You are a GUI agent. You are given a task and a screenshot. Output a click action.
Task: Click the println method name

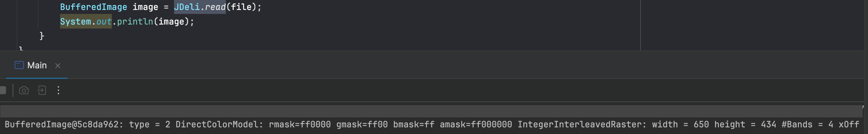(x=135, y=22)
